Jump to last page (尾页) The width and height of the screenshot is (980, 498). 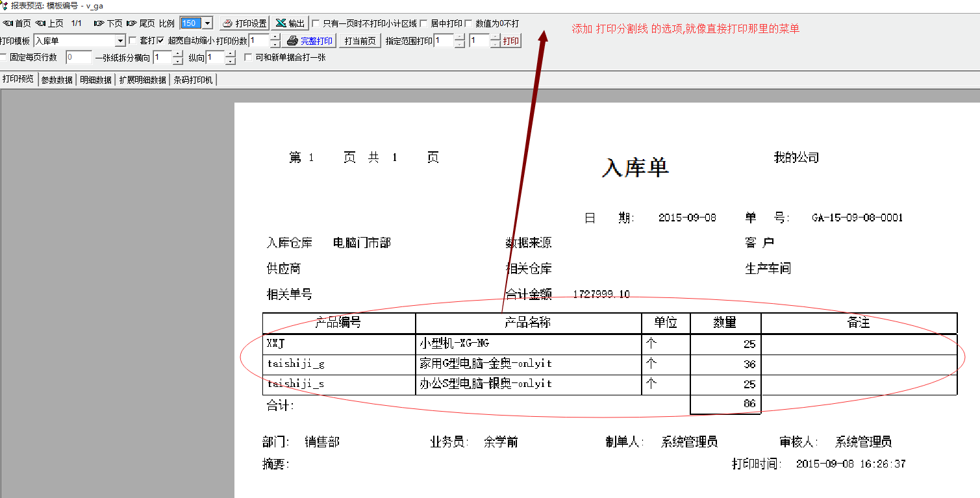click(141, 23)
